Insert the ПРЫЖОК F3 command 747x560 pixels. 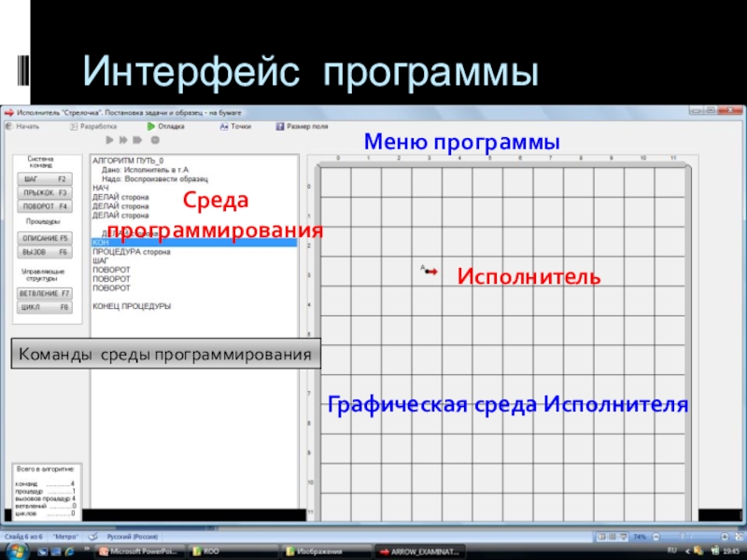coord(45,192)
